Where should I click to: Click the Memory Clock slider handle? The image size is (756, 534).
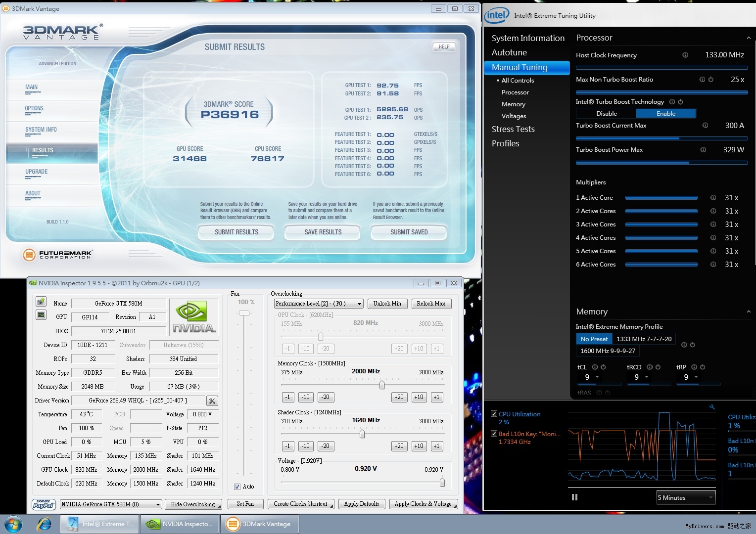(382, 385)
